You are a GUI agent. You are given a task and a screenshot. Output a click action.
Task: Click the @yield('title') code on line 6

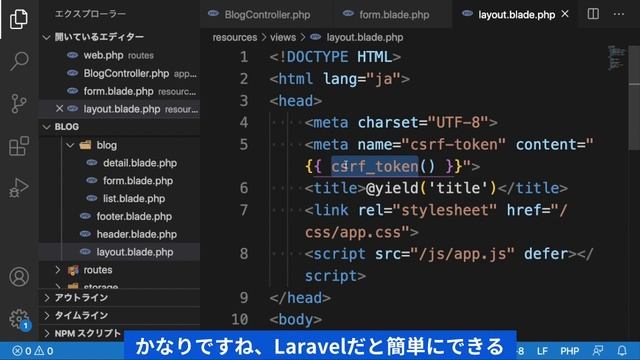pos(431,188)
